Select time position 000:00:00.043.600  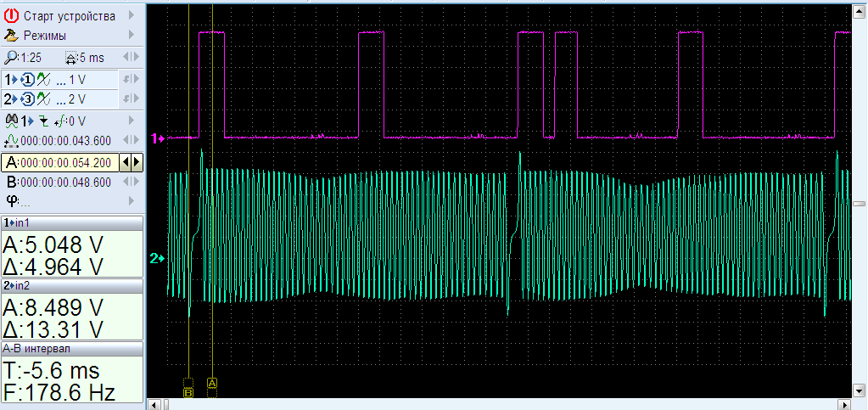click(65, 141)
